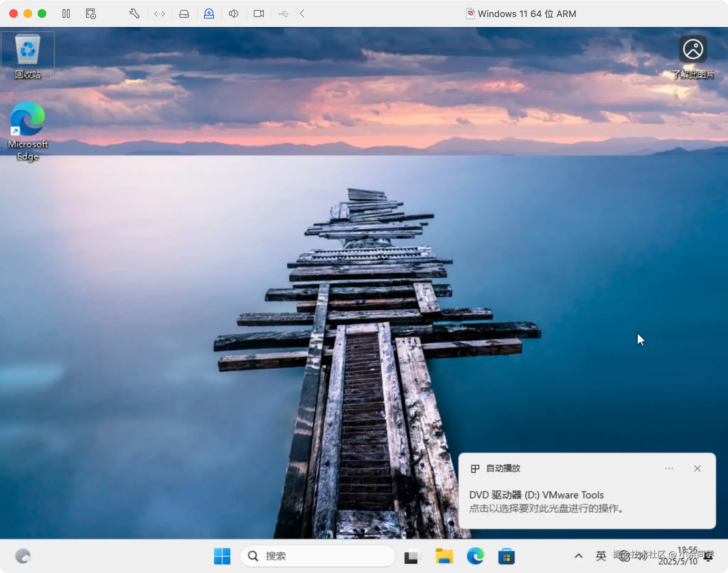The width and height of the screenshot is (728, 573).
Task: Open virtual machine settings wrench
Action: [x=134, y=14]
